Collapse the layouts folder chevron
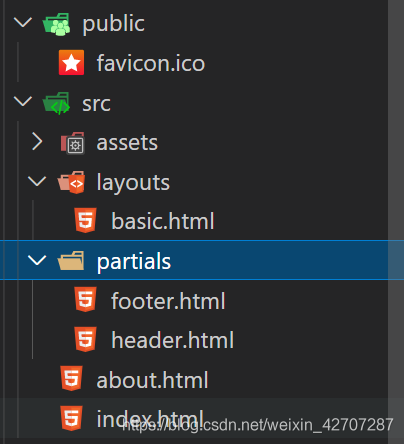Viewport: 404px width, 444px height. tap(37, 181)
